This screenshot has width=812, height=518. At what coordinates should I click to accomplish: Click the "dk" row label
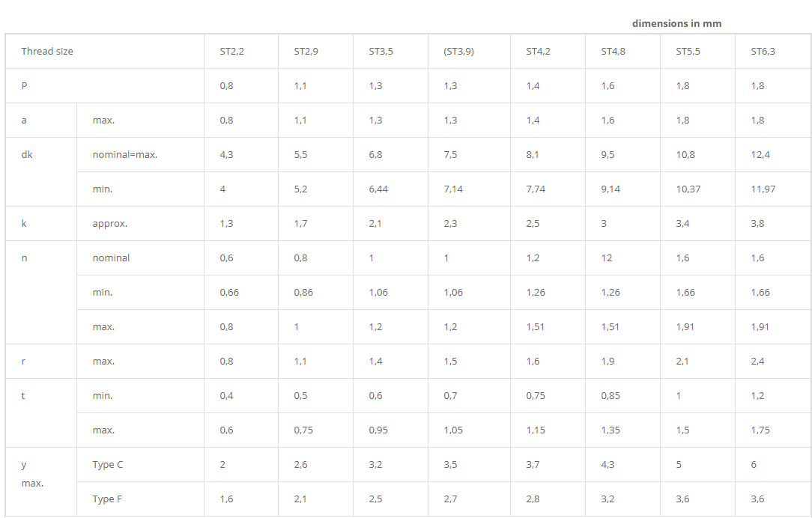pos(27,155)
